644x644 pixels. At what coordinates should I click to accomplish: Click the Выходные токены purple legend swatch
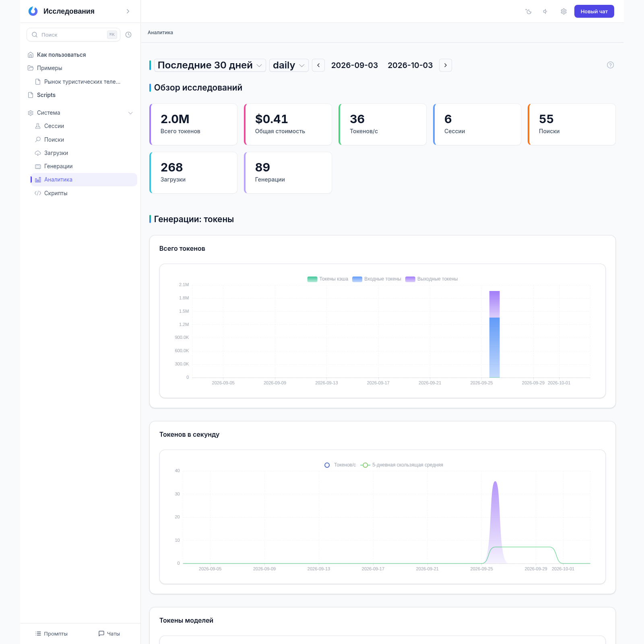(410, 279)
